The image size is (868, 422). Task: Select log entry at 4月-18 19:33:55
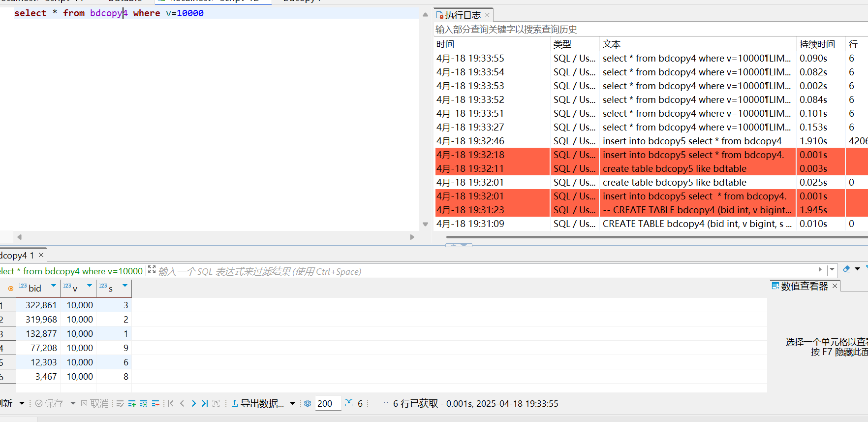point(651,58)
